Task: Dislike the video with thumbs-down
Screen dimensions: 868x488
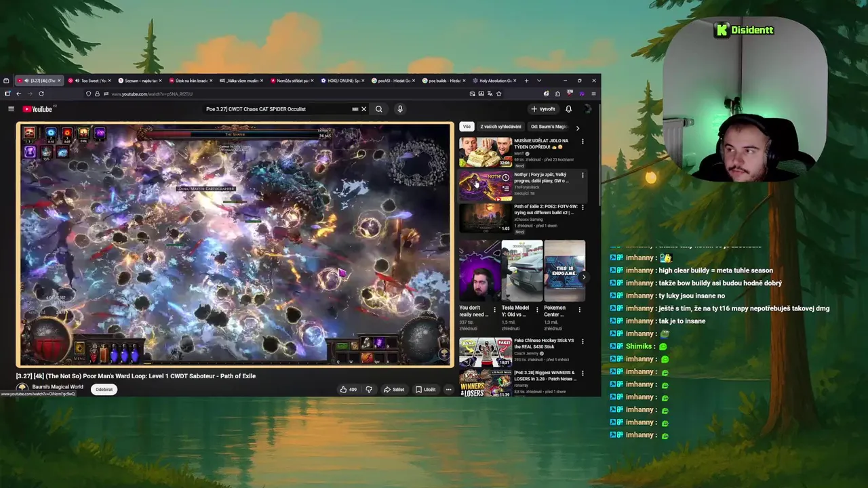Action: coord(369,390)
